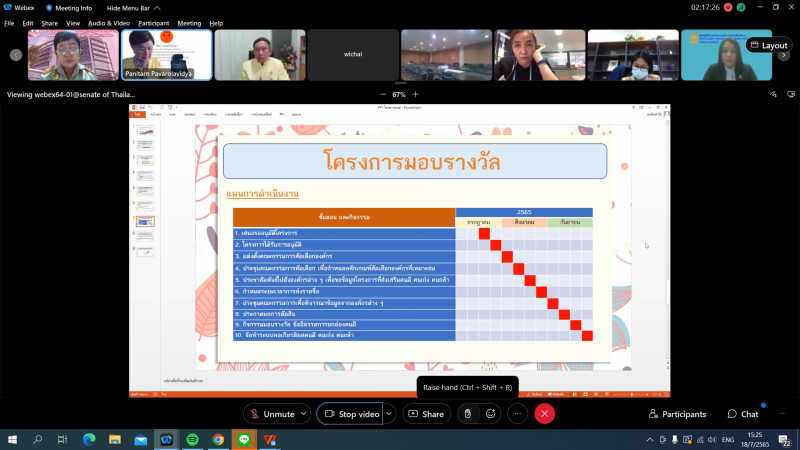Click the shared screen options monitor icon

(x=791, y=94)
